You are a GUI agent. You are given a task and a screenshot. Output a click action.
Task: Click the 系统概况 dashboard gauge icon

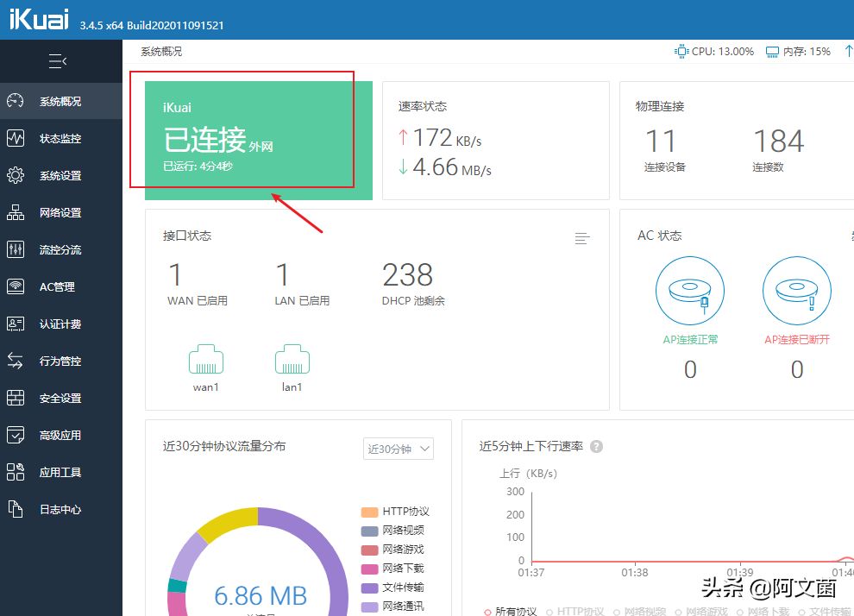[16, 101]
